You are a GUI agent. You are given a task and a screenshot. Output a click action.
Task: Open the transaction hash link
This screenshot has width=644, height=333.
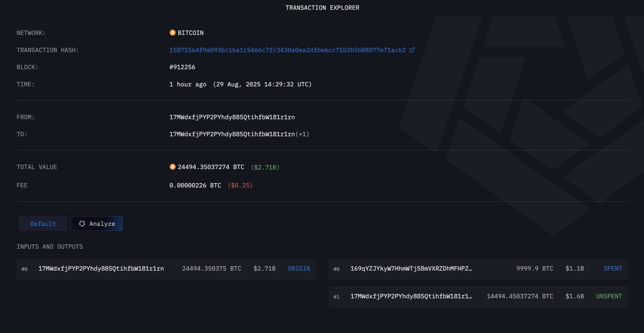coord(288,50)
